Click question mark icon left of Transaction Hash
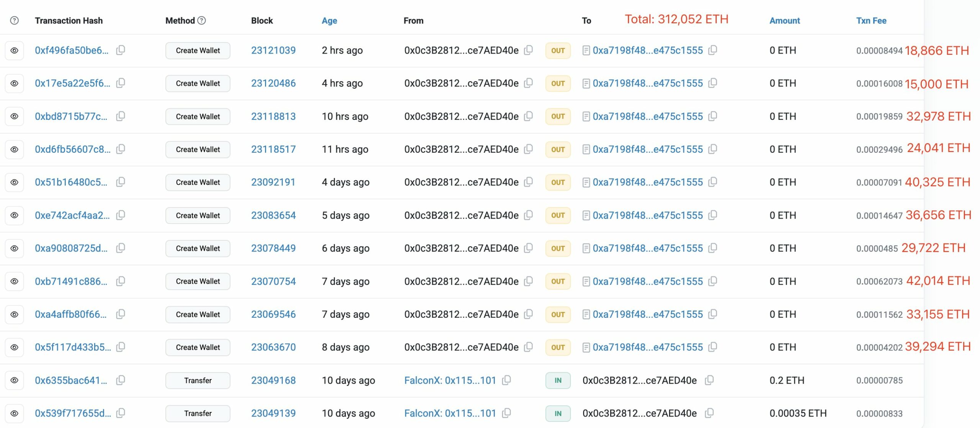The width and height of the screenshot is (980, 428). [14, 20]
